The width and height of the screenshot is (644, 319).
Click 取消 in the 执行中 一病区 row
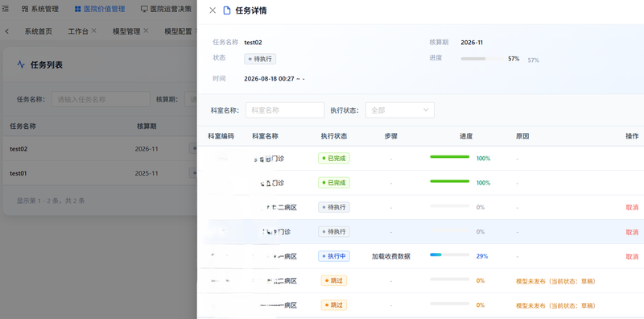pyautogui.click(x=632, y=256)
